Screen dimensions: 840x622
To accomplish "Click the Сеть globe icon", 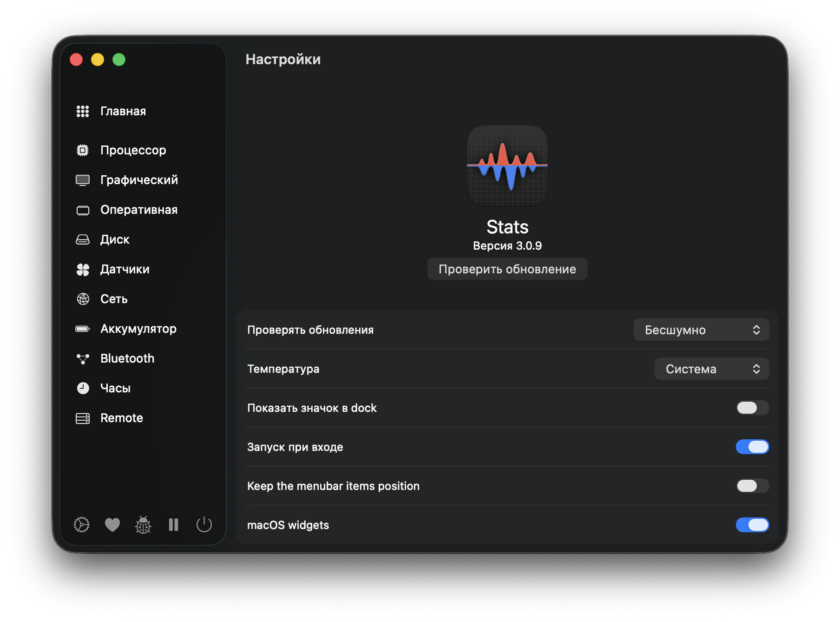I will [x=83, y=299].
